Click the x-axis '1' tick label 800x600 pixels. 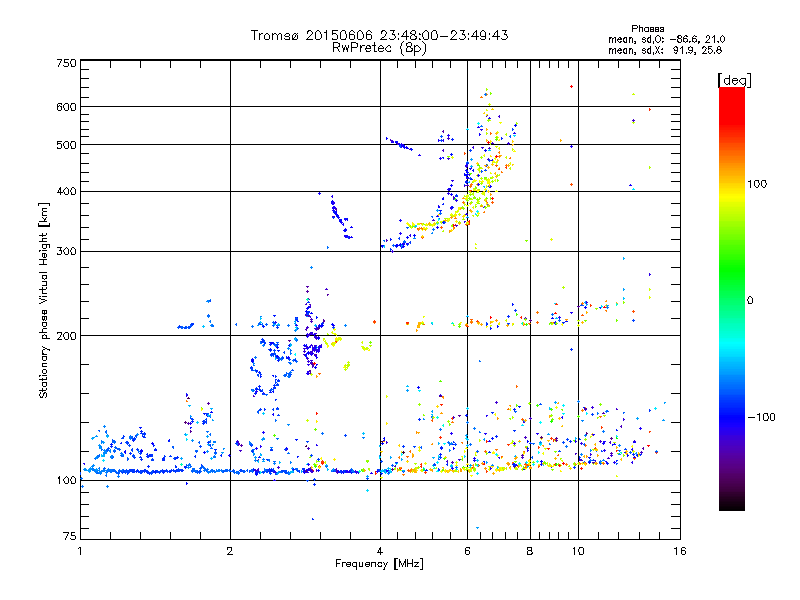point(80,551)
